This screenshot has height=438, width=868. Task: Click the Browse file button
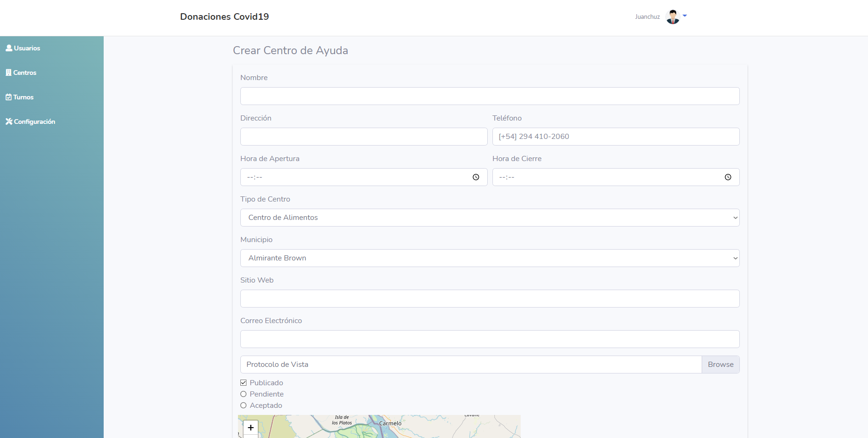721,365
